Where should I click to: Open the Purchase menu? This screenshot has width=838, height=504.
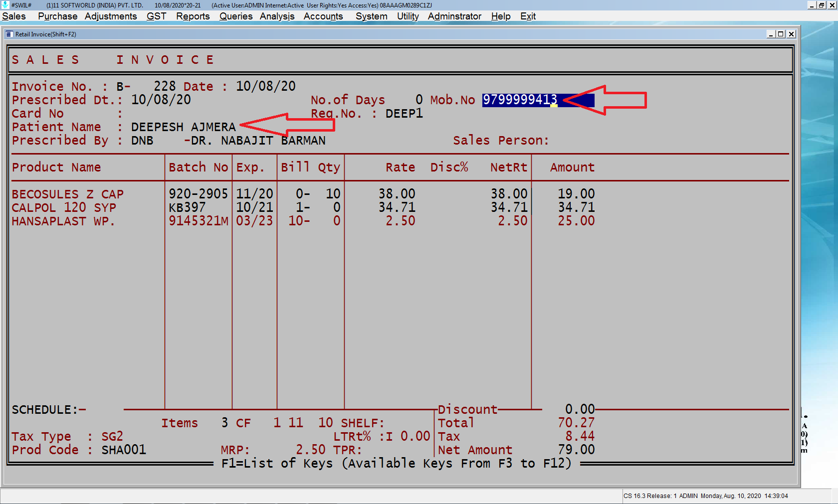57,16
